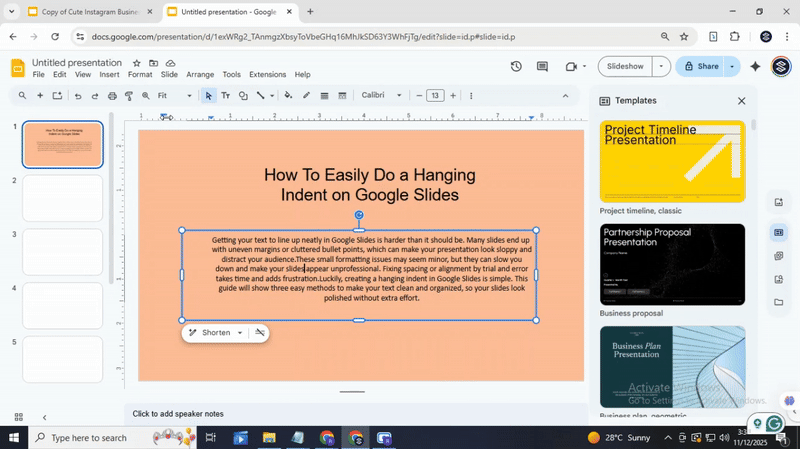The image size is (800, 449).
Task: Star the Untitled presentation document
Action: click(x=137, y=63)
